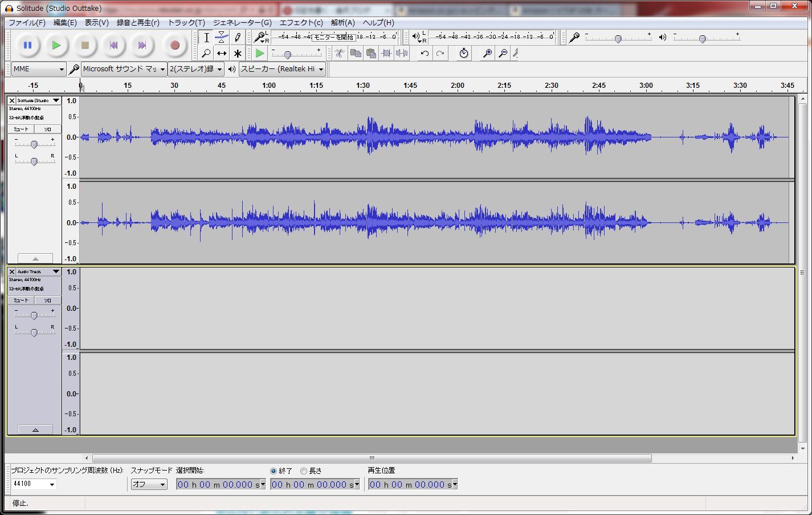
Task: Open the 再生位置 time format dropdown arrow
Action: (x=455, y=485)
